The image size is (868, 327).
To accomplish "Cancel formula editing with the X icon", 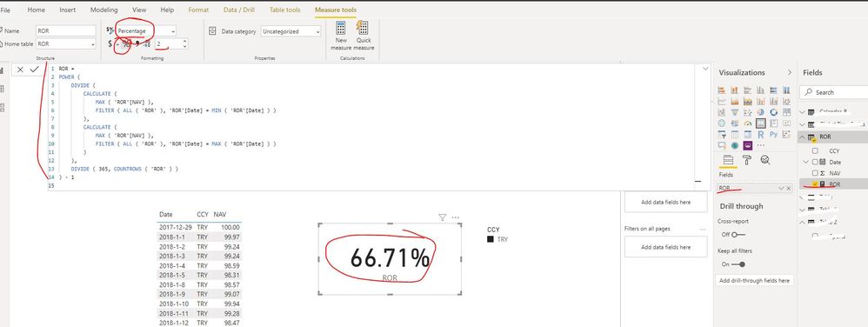I will click(x=20, y=70).
